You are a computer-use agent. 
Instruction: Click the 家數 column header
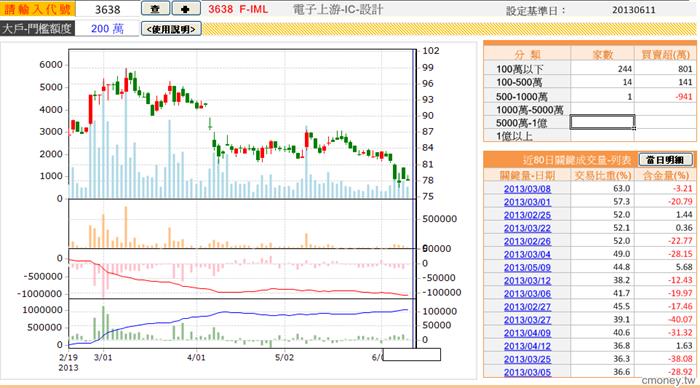tap(602, 54)
